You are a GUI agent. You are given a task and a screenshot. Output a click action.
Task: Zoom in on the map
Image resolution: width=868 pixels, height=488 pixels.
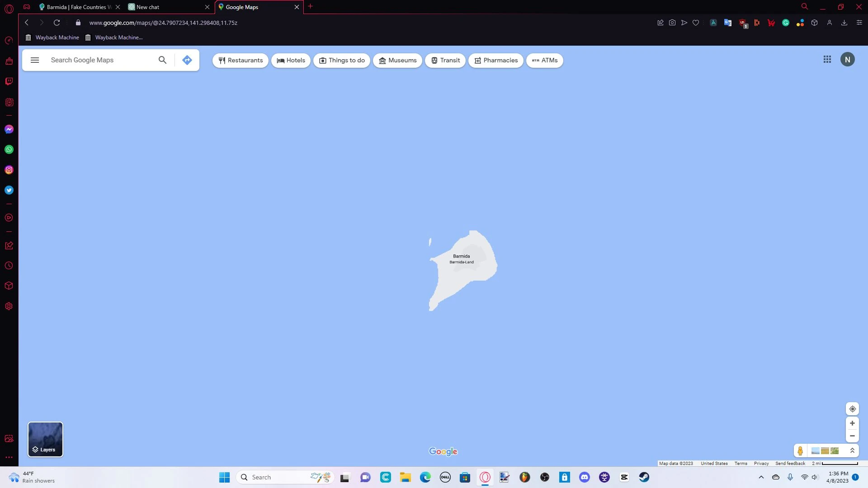click(x=852, y=423)
